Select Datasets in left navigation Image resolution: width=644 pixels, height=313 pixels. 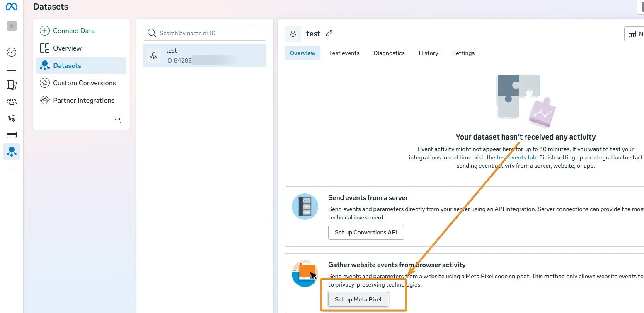81,65
